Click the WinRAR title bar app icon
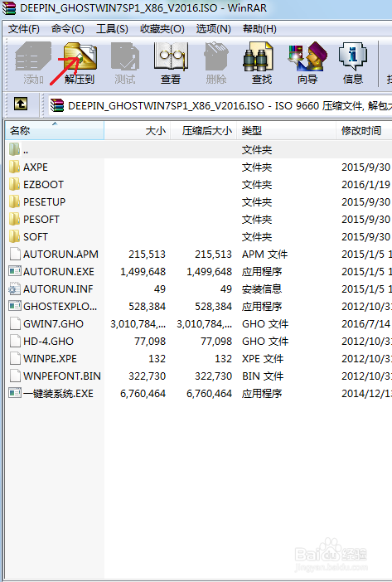The image size is (392, 582). pos(9,7)
